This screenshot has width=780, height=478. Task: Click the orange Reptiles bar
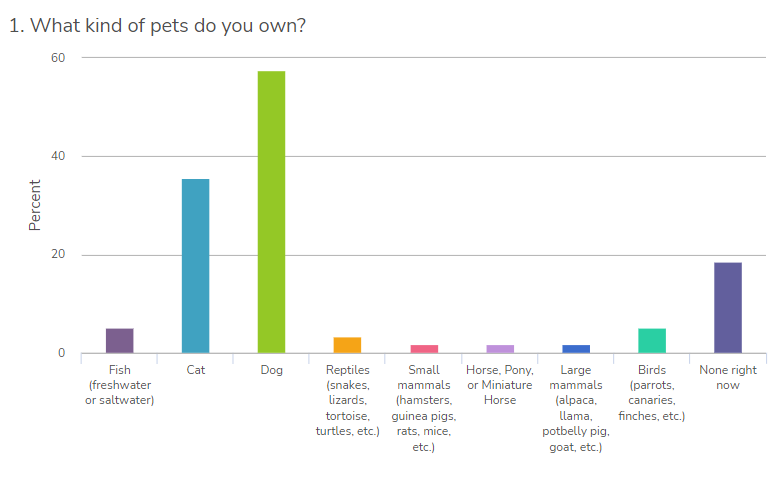pyautogui.click(x=347, y=345)
